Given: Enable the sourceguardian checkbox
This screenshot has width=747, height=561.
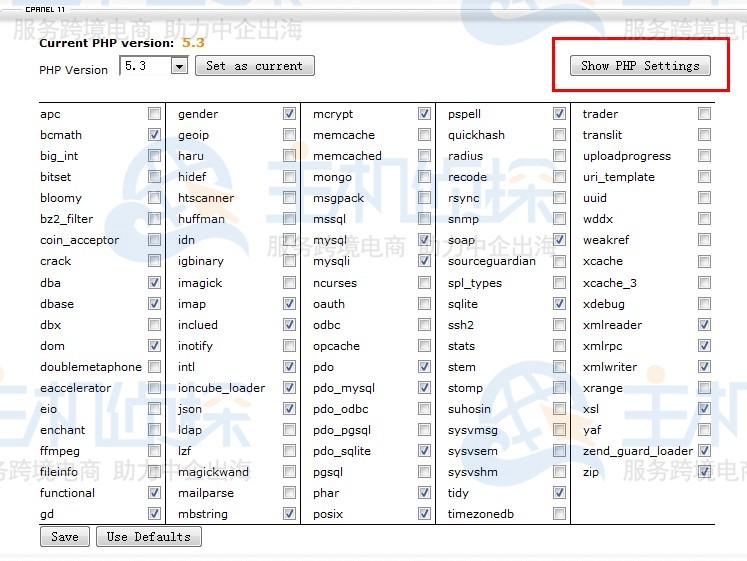Looking at the screenshot, I should point(559,261).
